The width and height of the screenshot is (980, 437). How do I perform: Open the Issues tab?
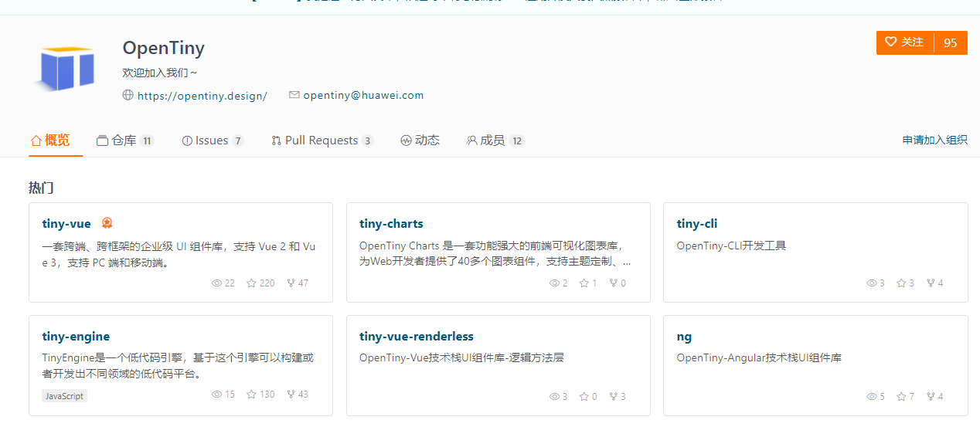pos(213,141)
